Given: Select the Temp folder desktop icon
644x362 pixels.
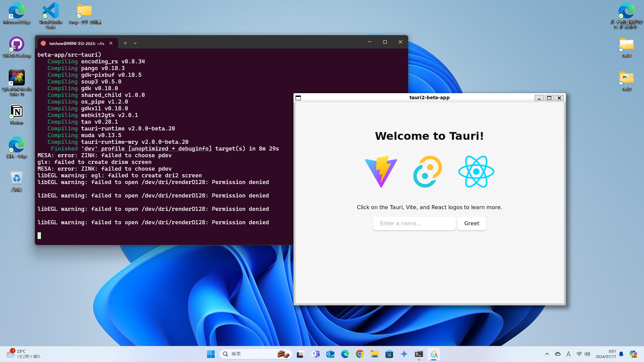Looking at the screenshot, I should pyautogui.click(x=85, y=14).
